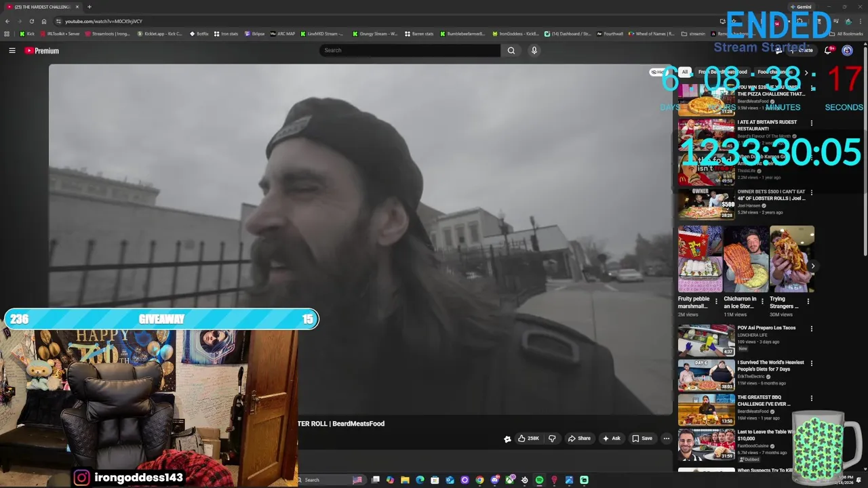
Task: Open the Botflix bookmark
Action: 199,34
